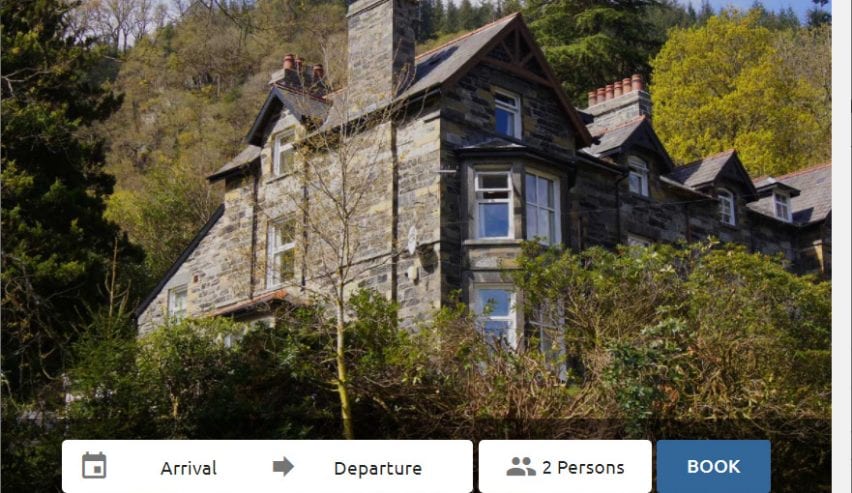Click the 2 Persons text label

coord(583,467)
